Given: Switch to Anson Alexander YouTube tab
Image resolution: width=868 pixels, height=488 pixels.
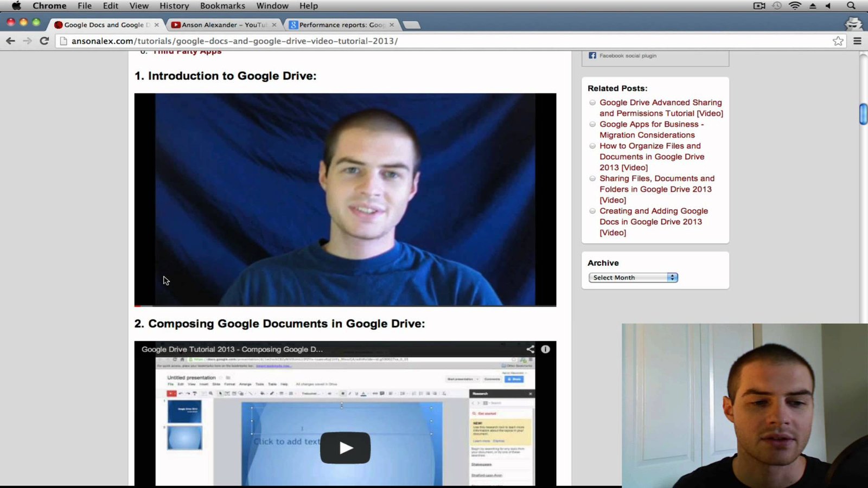Looking at the screenshot, I should pyautogui.click(x=224, y=25).
